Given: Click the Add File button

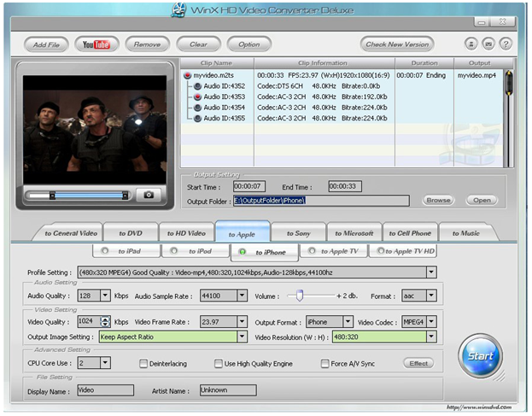Looking at the screenshot, I should click(x=46, y=44).
